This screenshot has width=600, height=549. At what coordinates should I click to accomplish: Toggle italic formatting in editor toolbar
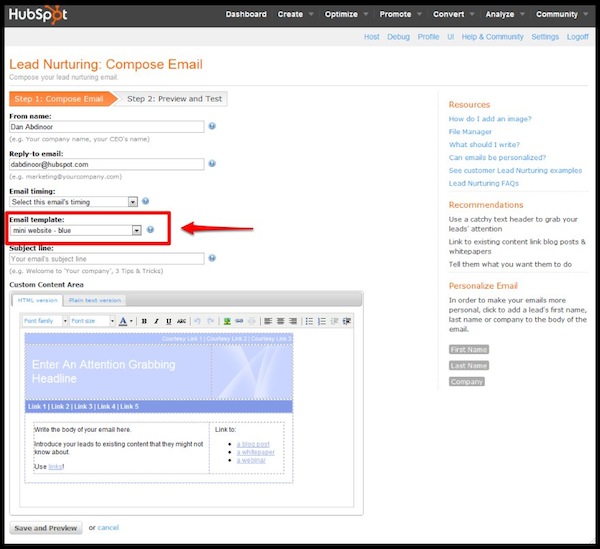156,321
